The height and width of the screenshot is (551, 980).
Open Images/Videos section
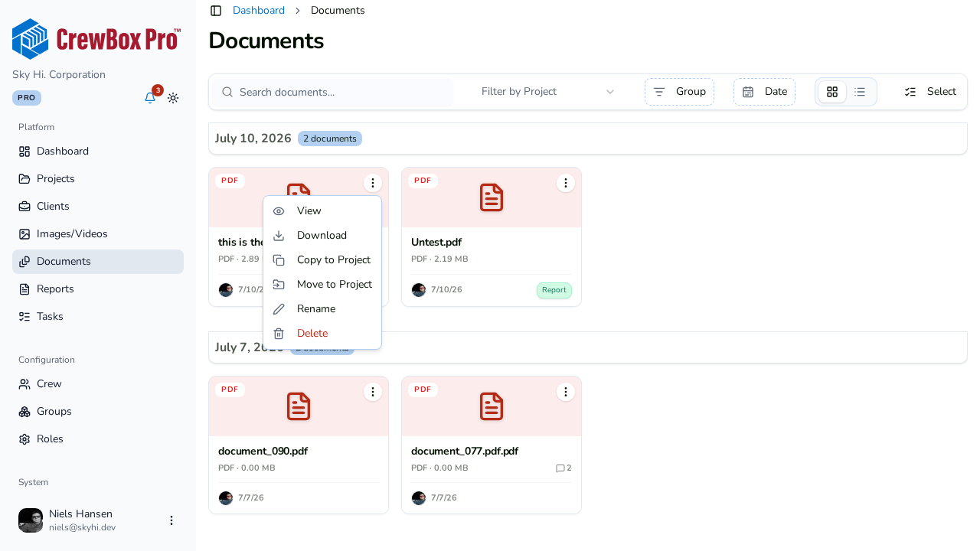(98, 234)
